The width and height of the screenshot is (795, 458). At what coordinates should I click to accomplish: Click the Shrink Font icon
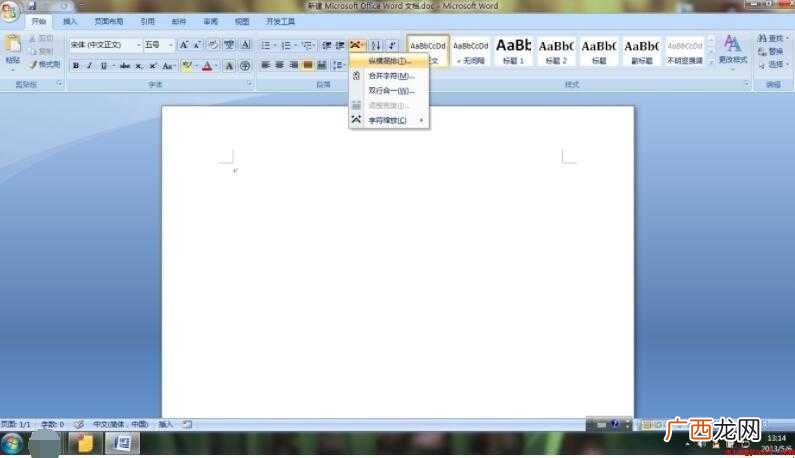coord(197,45)
